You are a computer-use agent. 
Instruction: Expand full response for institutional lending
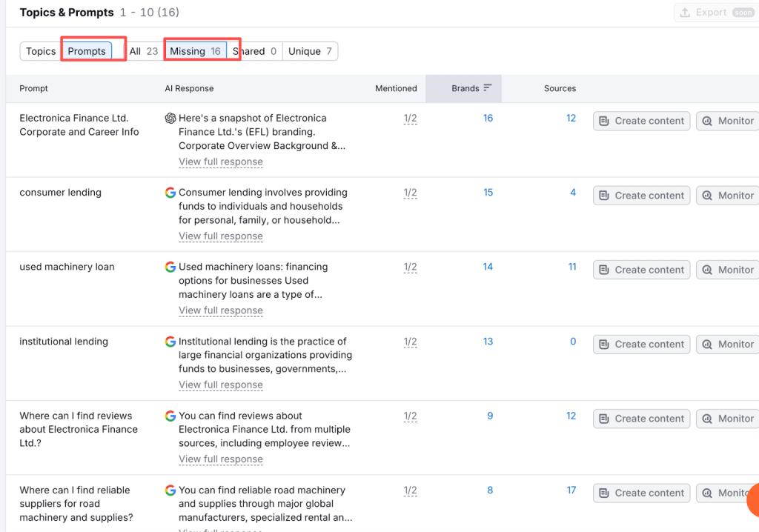221,385
